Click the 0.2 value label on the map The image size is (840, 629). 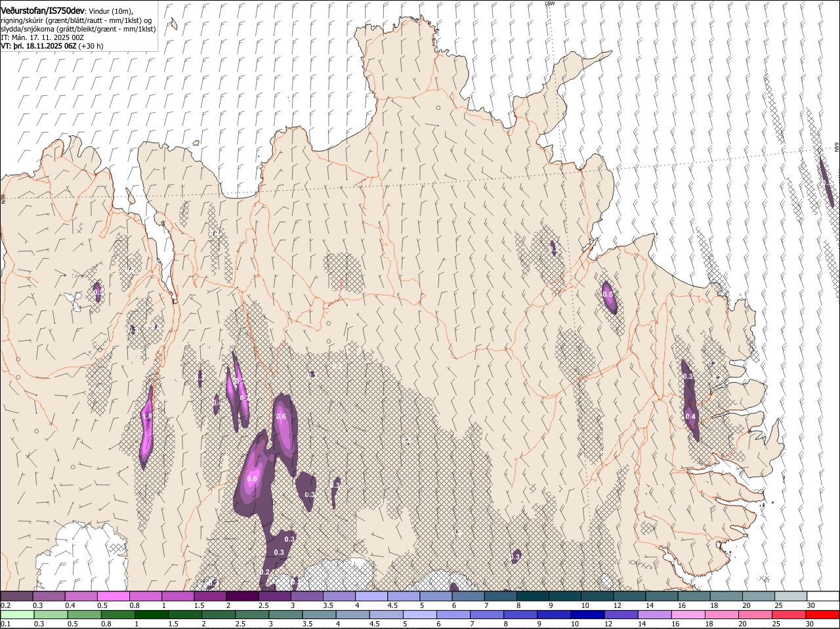click(x=264, y=573)
